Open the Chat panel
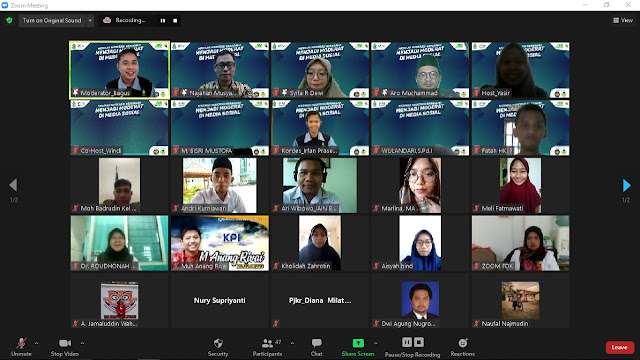The height and width of the screenshot is (360, 640). (316, 347)
